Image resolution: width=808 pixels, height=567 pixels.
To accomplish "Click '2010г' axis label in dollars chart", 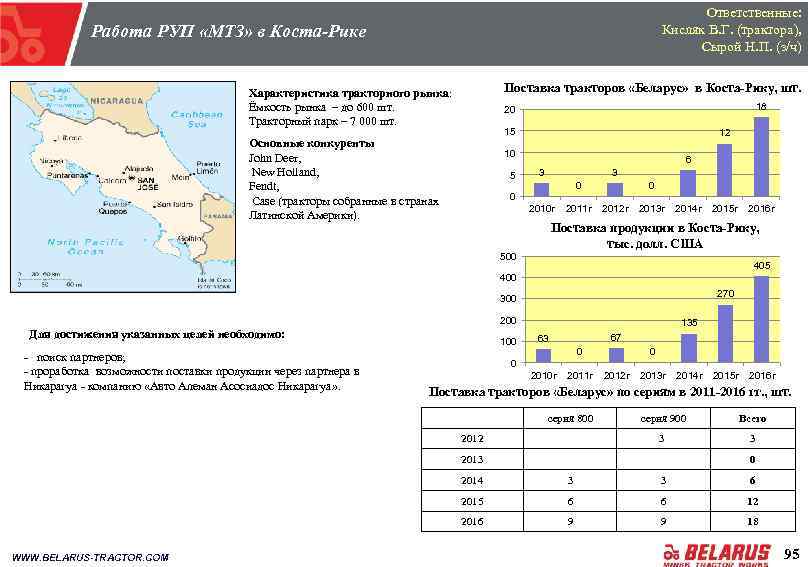I will coord(544,375).
